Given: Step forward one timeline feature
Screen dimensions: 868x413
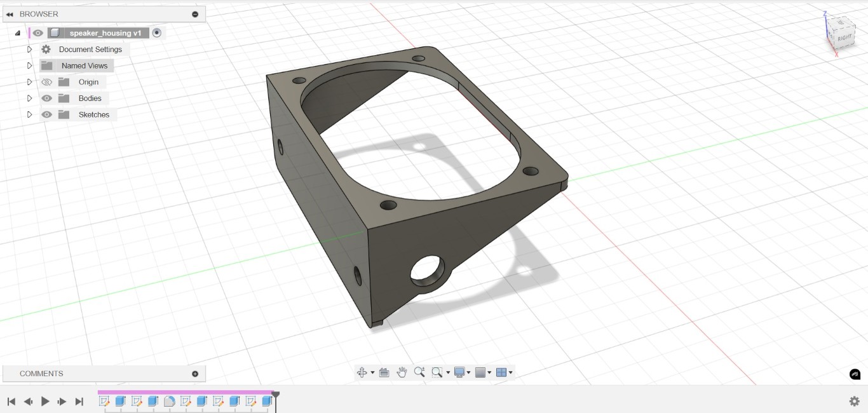Looking at the screenshot, I should pos(62,402).
